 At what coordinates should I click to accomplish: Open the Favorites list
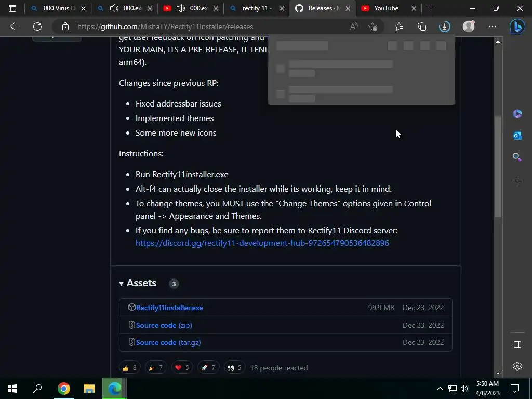399,26
